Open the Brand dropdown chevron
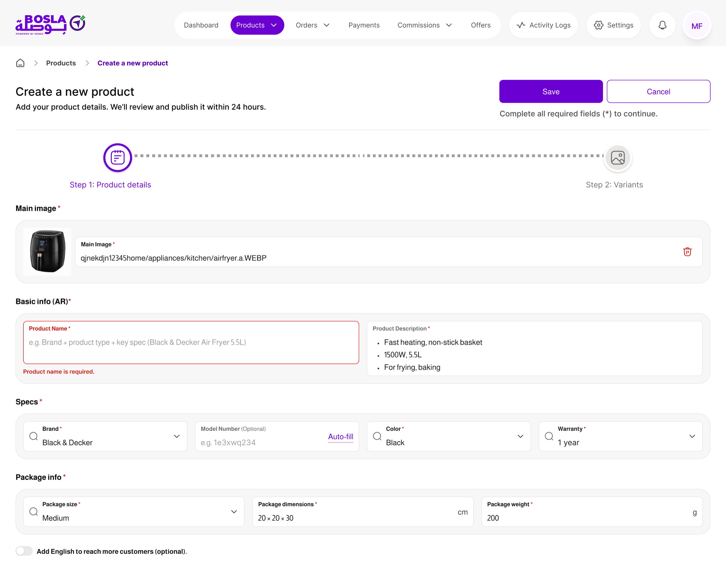Image resolution: width=726 pixels, height=588 pixels. pos(177,436)
